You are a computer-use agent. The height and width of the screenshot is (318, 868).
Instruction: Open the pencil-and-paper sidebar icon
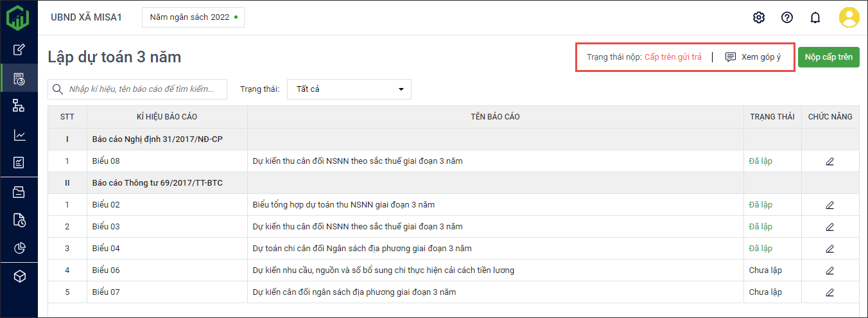click(x=19, y=49)
